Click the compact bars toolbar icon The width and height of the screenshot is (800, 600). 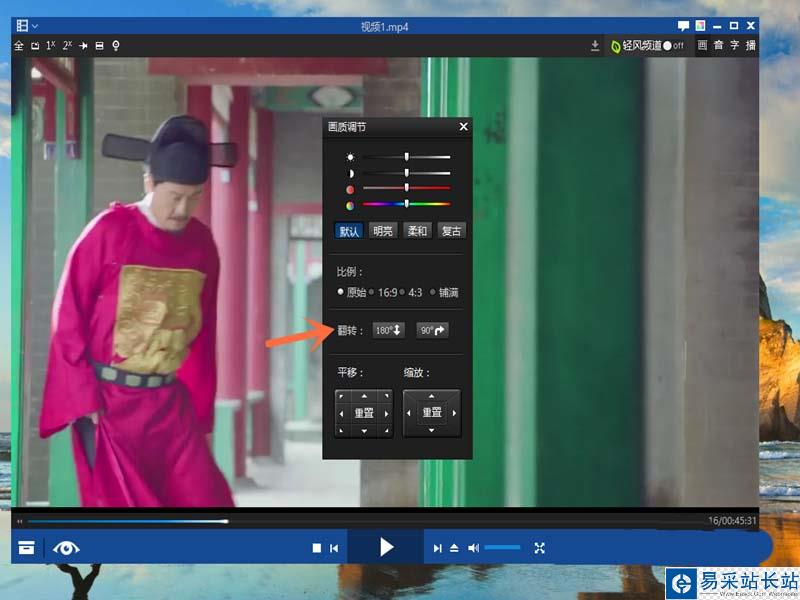point(99,46)
